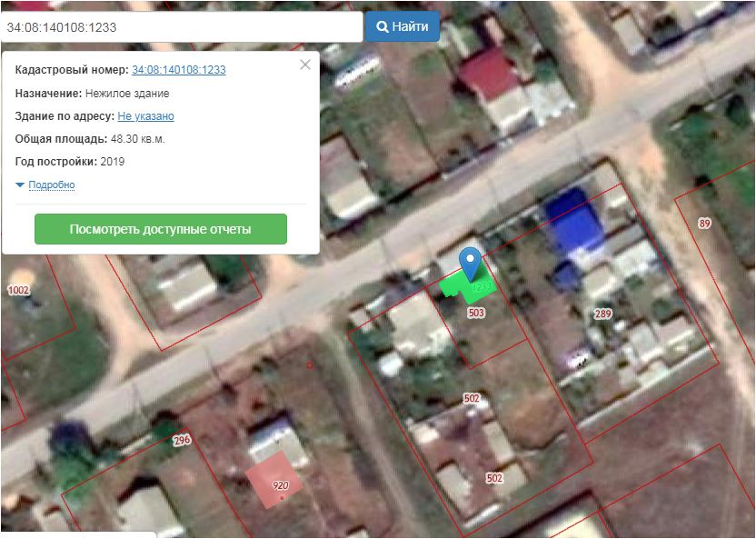The image size is (756, 539).
Task: Click parcel label 1002 on the map
Action: 18,290
